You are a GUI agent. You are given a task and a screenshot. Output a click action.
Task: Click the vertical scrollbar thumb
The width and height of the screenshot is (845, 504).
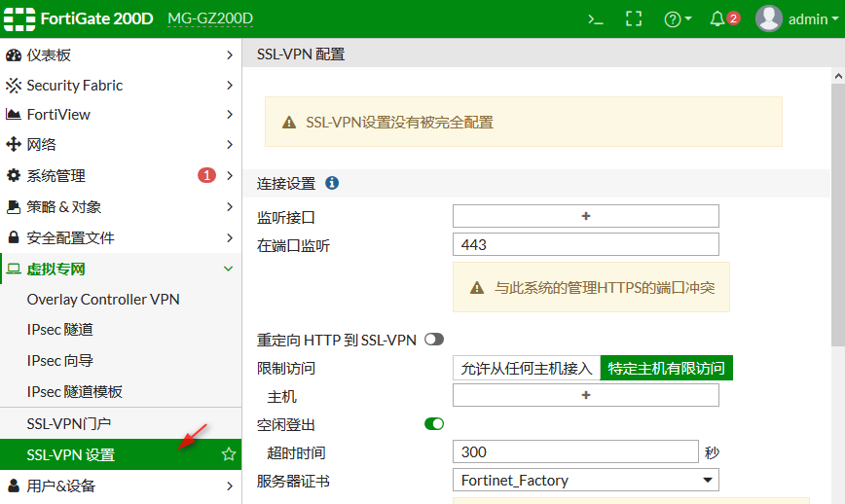point(838,215)
